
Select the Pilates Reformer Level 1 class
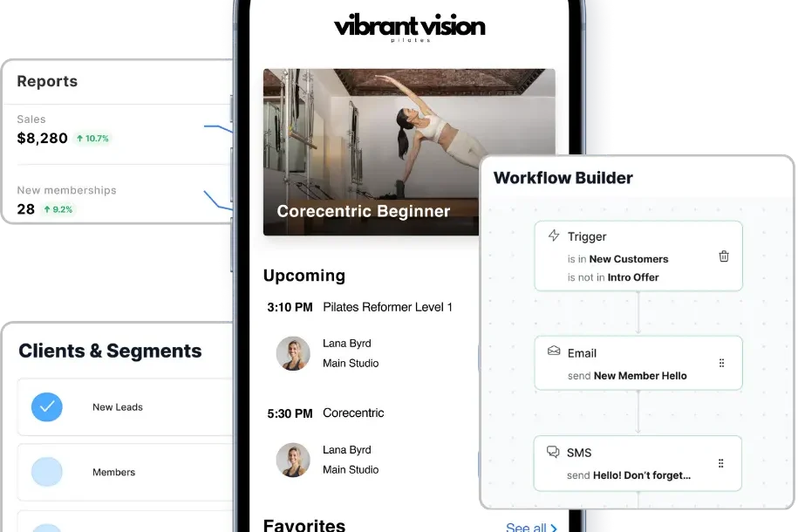point(388,307)
